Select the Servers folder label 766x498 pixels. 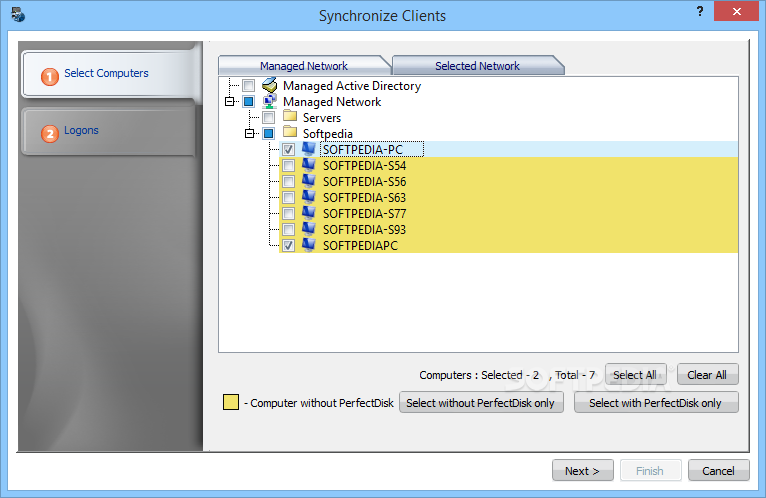click(322, 118)
